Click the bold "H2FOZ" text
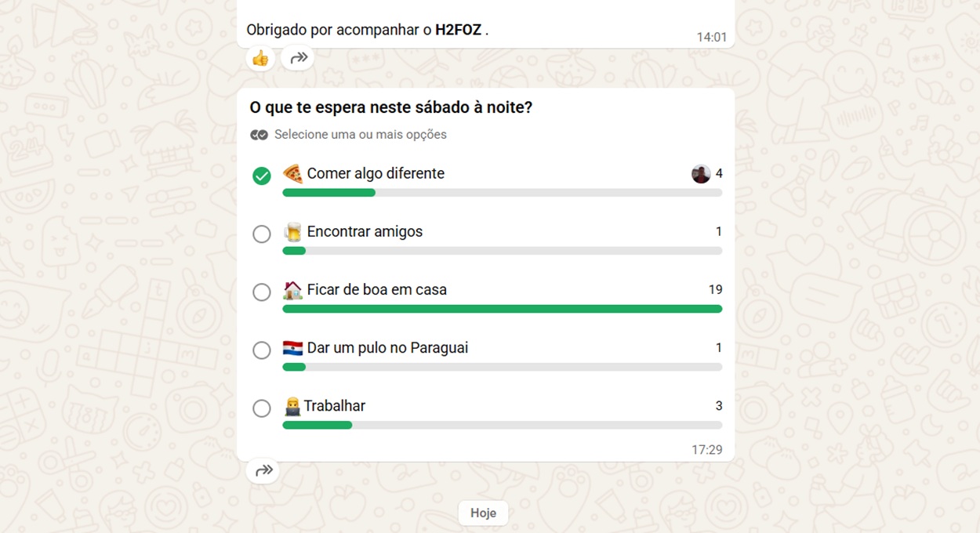This screenshot has height=533, width=980. (458, 30)
